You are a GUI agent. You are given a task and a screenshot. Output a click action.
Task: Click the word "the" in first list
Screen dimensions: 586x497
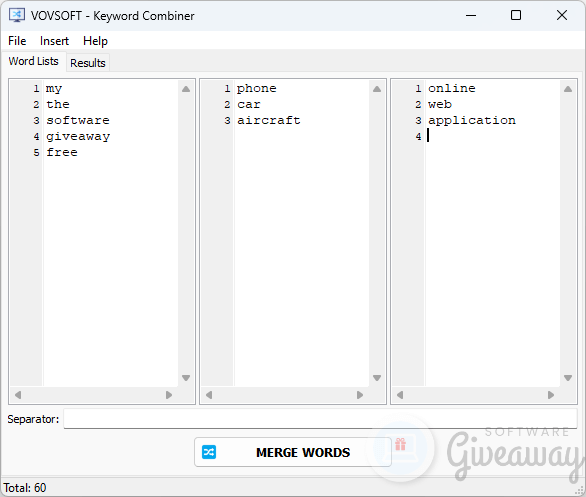point(58,104)
